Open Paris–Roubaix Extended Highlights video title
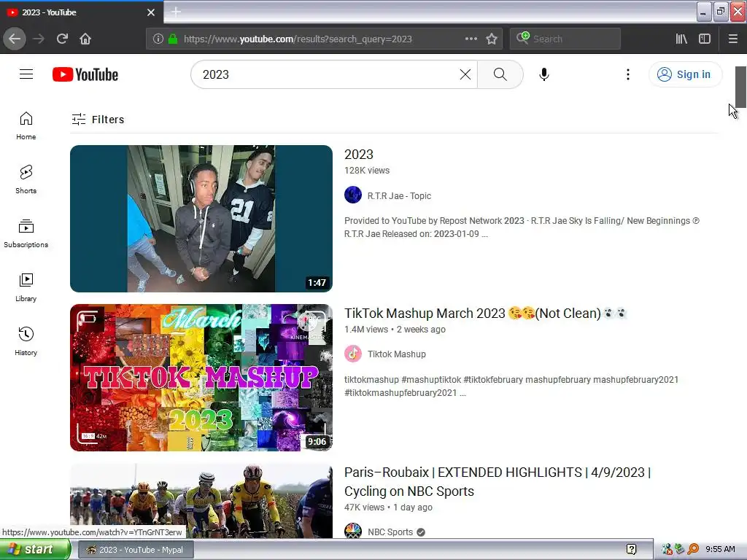This screenshot has height=560, width=747. pos(498,482)
